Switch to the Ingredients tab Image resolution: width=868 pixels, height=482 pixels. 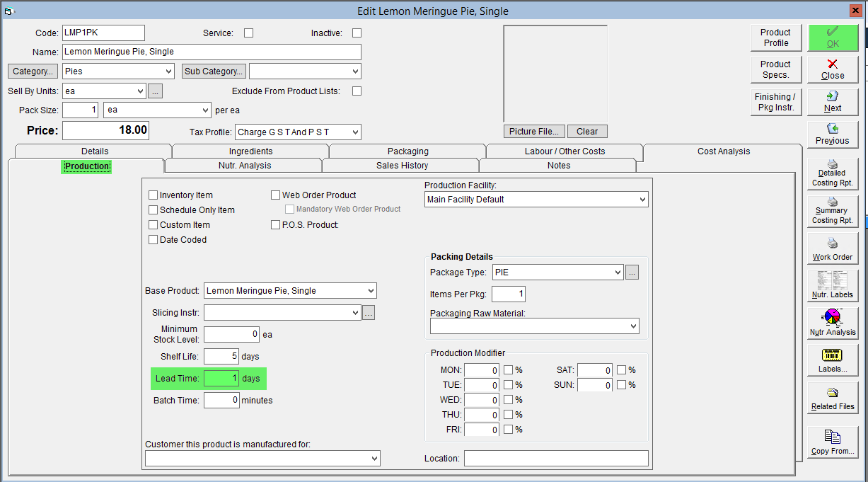[x=250, y=151]
